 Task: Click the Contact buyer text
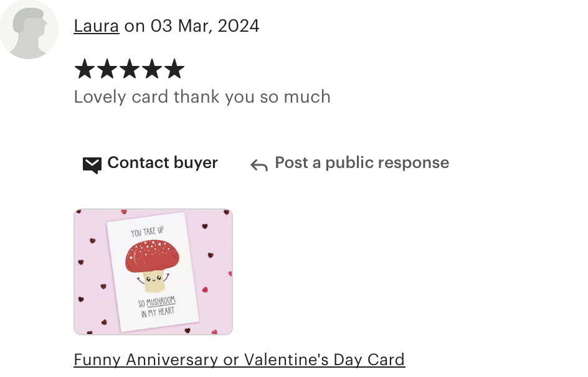tap(163, 162)
